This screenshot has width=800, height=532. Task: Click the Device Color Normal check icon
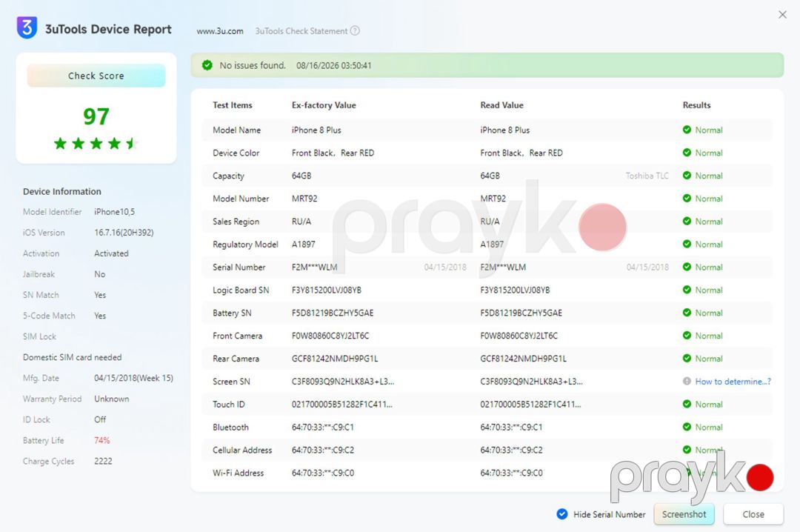click(x=687, y=153)
